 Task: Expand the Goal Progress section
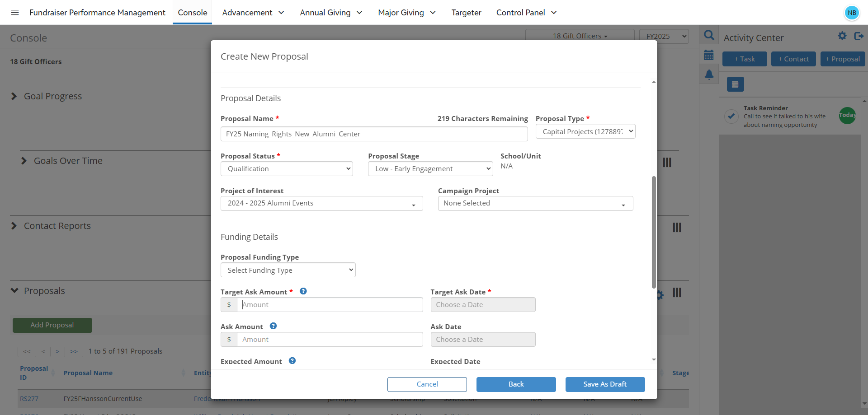[14, 96]
